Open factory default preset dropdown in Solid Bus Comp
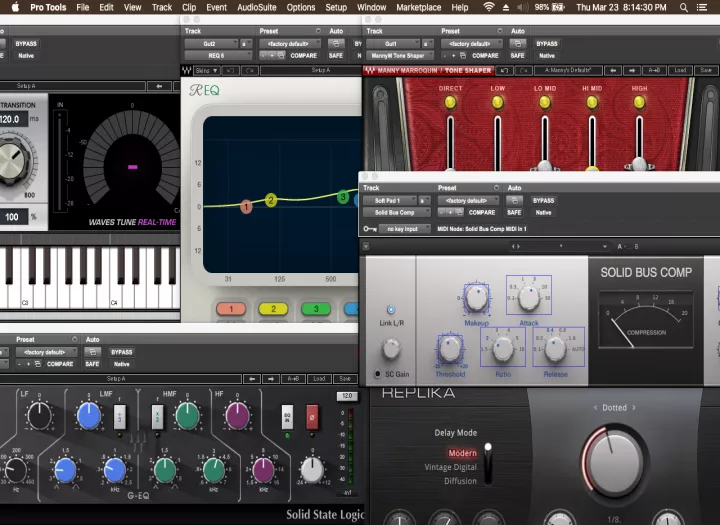720x525 pixels. [469, 200]
